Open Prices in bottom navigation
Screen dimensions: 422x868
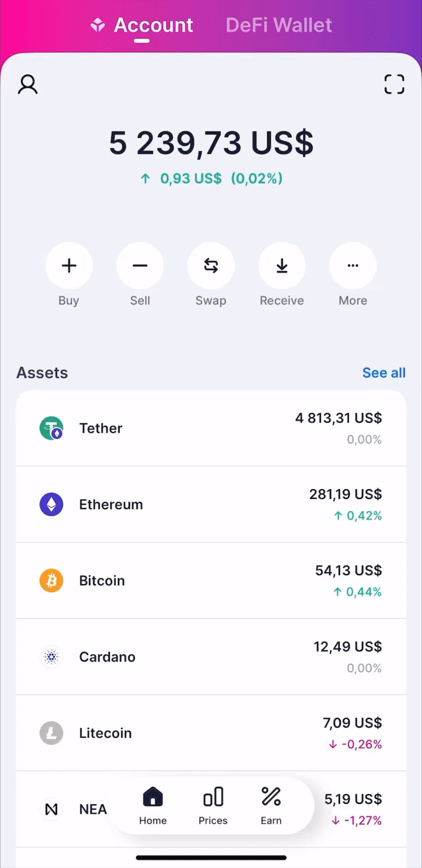point(213,806)
